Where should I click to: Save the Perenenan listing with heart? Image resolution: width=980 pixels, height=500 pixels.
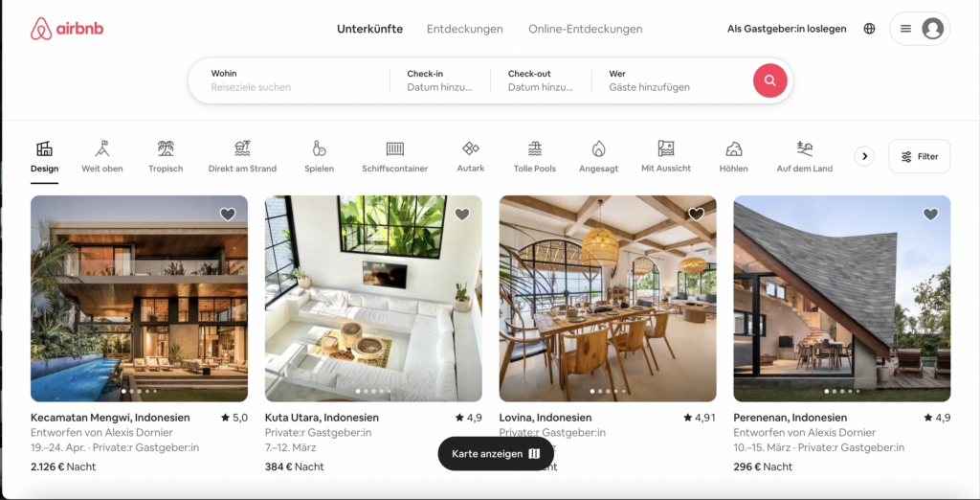click(930, 215)
